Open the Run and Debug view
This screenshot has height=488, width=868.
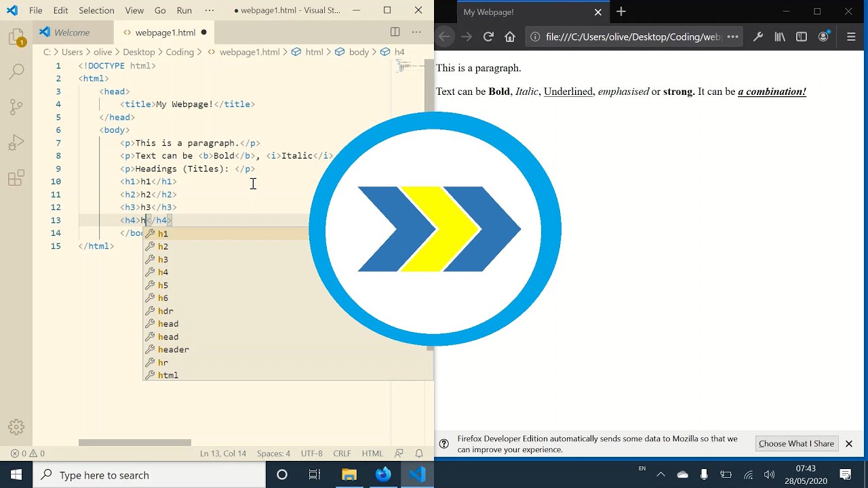pyautogui.click(x=16, y=142)
